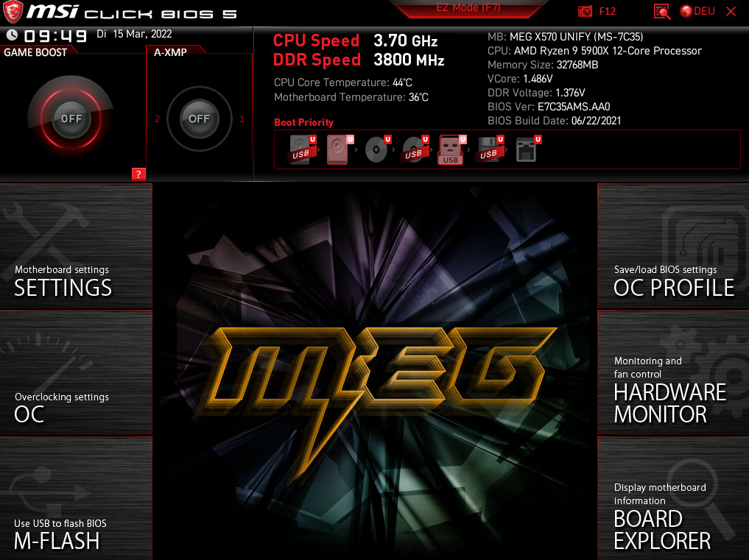
Task: Take a screenshot with the F12 camera icon
Action: click(x=586, y=12)
